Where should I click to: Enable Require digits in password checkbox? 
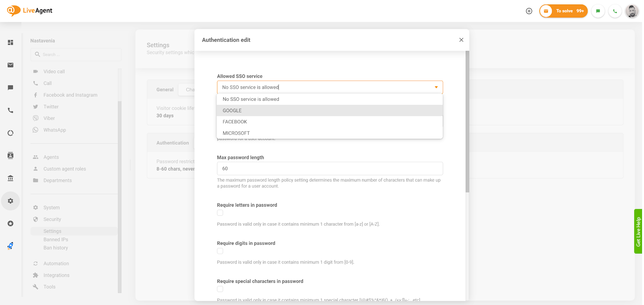coord(220,251)
